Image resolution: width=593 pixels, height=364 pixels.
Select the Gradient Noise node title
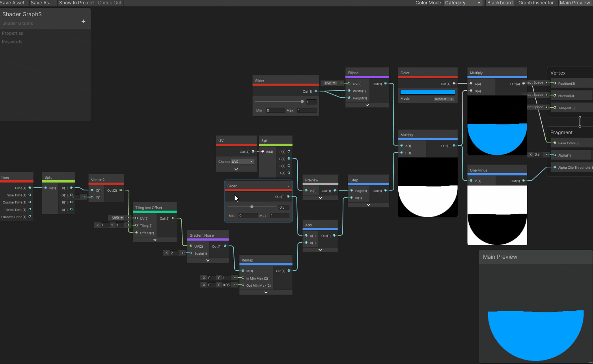[201, 235]
